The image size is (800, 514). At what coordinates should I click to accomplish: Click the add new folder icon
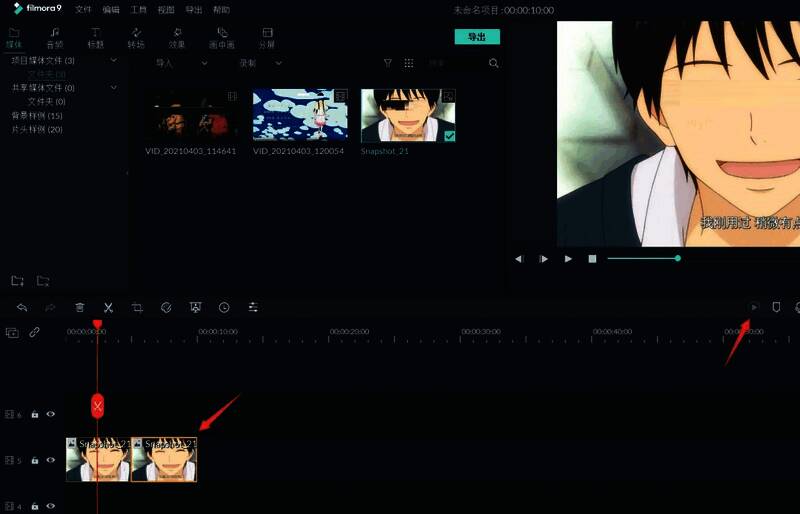[17, 280]
